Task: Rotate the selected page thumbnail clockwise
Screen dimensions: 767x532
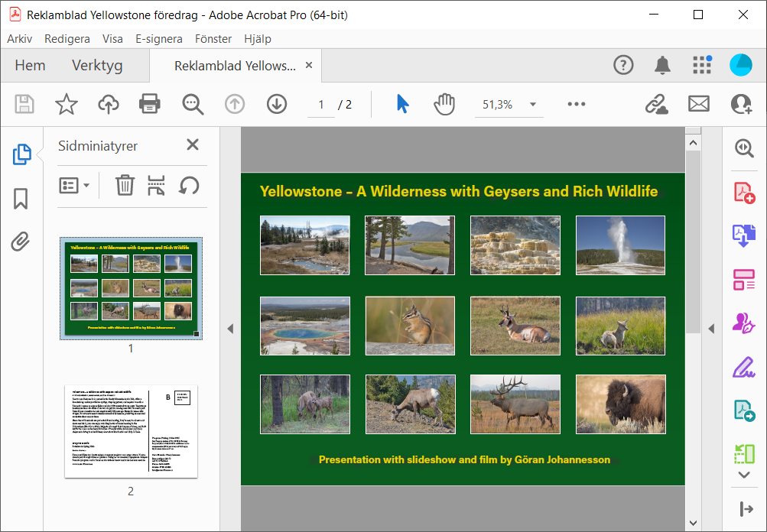Action: click(189, 185)
